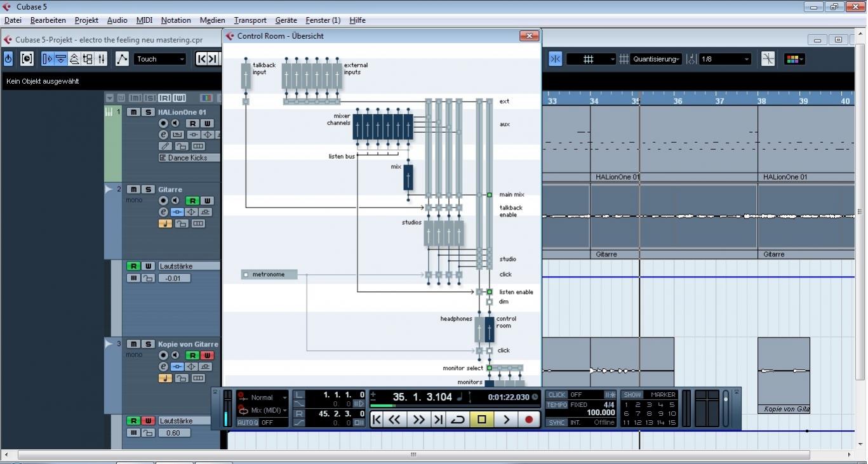Open the Mixer toolbar icon
The height and width of the screenshot is (464, 868).
[102, 59]
